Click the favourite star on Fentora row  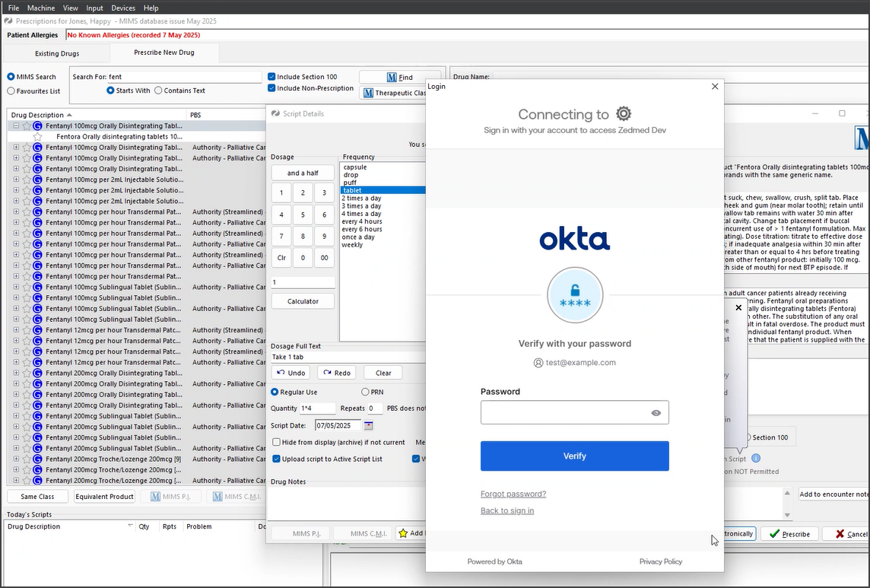(x=37, y=137)
